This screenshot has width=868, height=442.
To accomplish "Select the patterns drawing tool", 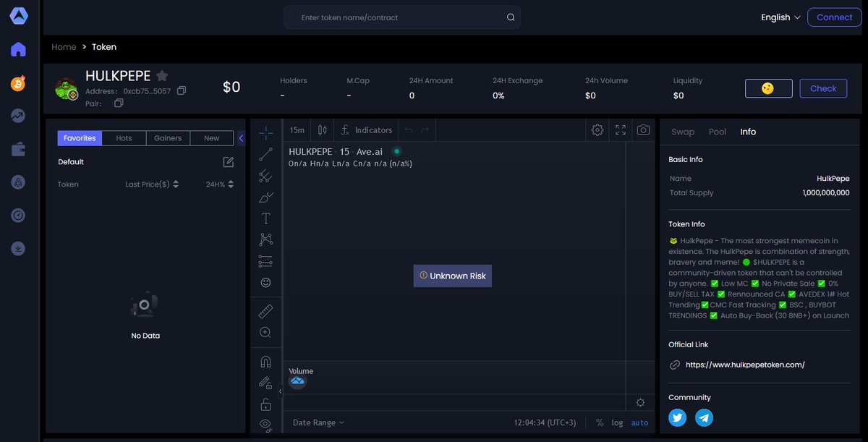I will (265, 239).
